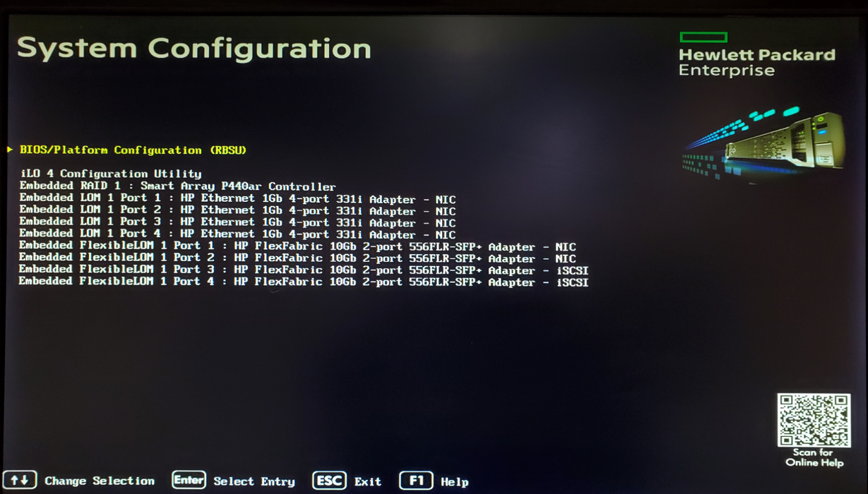The image size is (868, 494).
Task: Select Embedded LOM 1 Port 2 NIC
Action: pos(237,210)
